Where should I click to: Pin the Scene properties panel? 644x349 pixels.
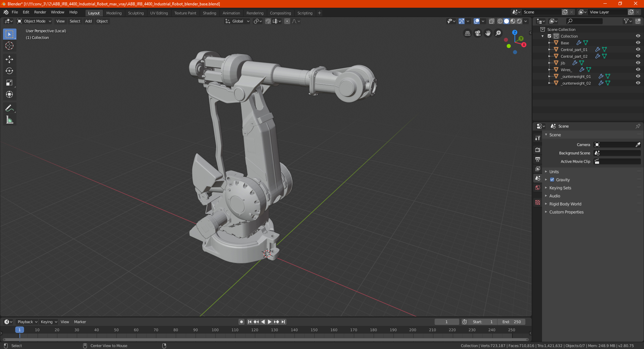pos(638,126)
